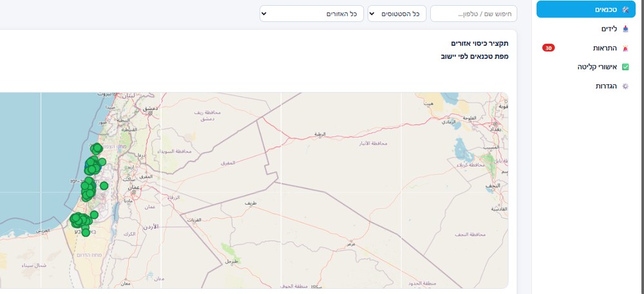Select the isolated marker northeast of the southern cluster
Screen dimensions: 644x294
pos(94,214)
